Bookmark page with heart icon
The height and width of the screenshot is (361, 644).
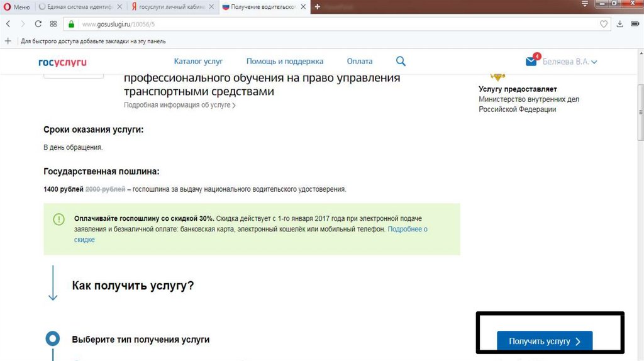pos(604,24)
